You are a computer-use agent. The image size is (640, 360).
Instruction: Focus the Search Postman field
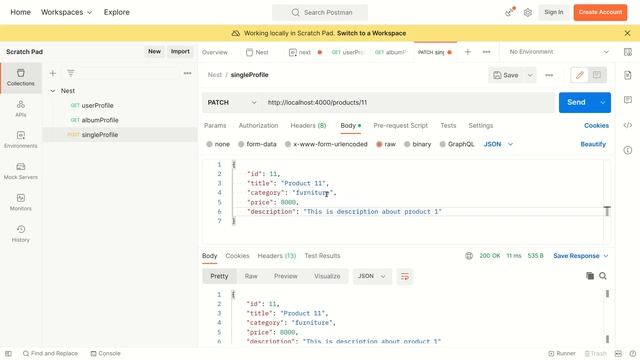[x=320, y=12]
